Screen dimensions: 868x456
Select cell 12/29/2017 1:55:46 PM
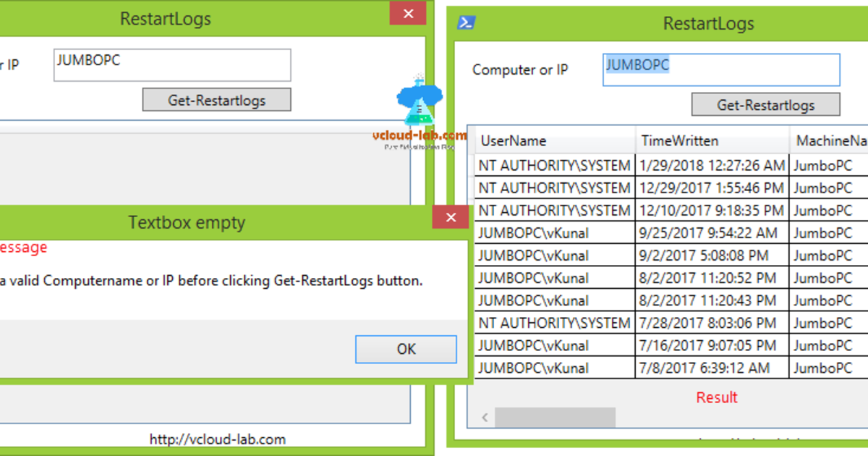tap(712, 187)
